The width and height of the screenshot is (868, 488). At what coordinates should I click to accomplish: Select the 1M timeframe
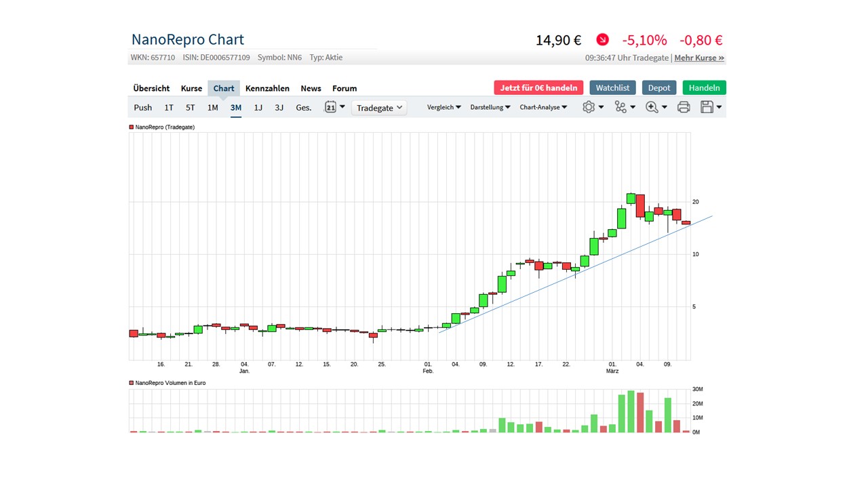click(213, 107)
